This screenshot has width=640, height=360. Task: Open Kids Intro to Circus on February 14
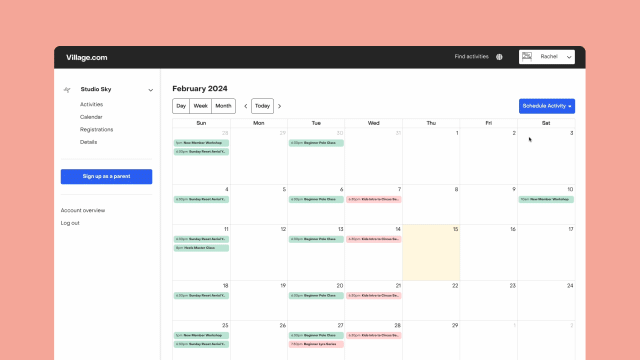pyautogui.click(x=374, y=239)
